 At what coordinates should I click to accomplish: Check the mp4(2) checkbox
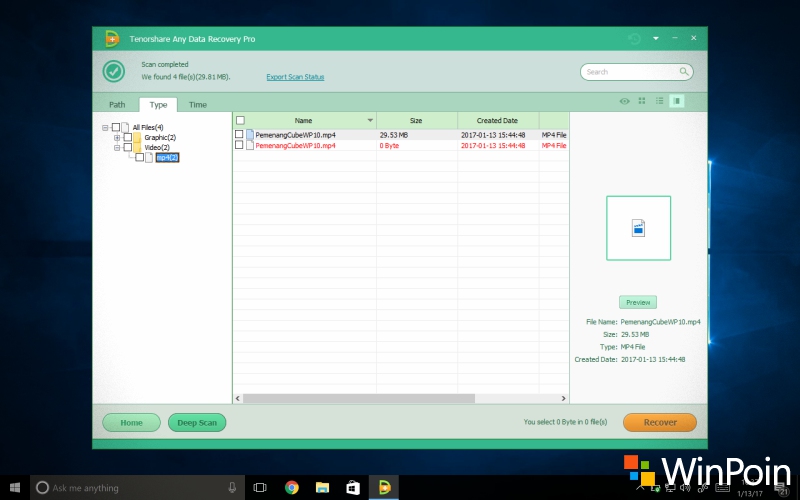tap(139, 157)
